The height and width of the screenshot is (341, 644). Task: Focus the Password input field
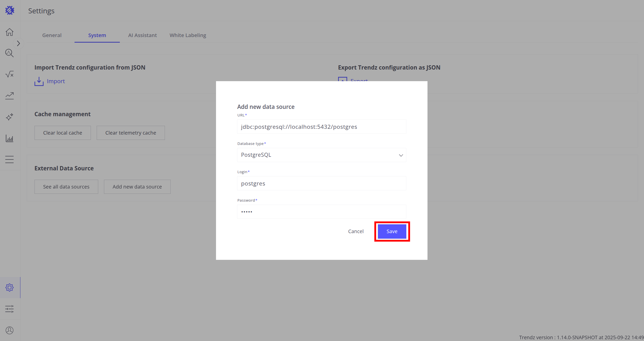[x=321, y=212]
